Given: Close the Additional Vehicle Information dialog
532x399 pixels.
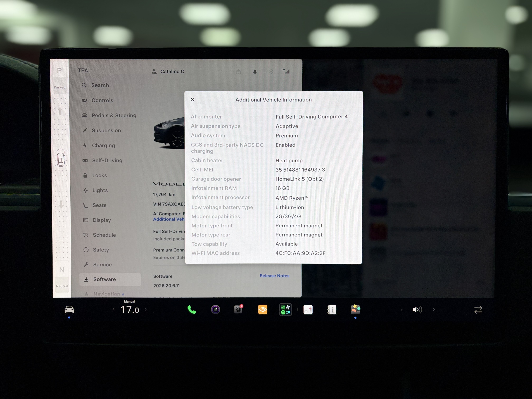Looking at the screenshot, I should 193,100.
